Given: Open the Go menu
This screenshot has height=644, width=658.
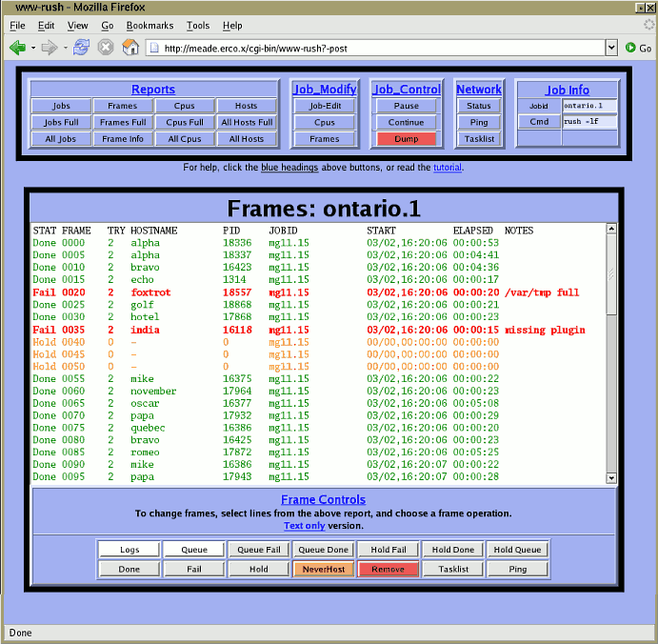Looking at the screenshot, I should pos(108,26).
